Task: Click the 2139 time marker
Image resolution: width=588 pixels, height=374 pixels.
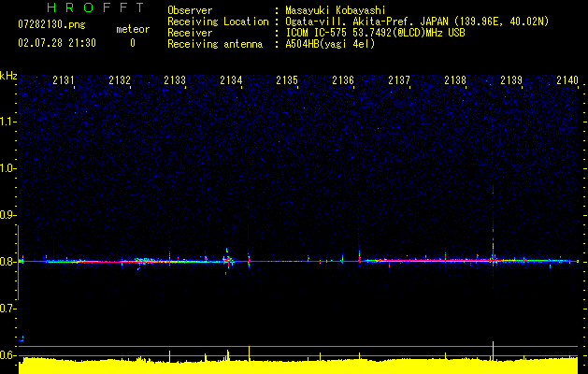Action: click(511, 80)
